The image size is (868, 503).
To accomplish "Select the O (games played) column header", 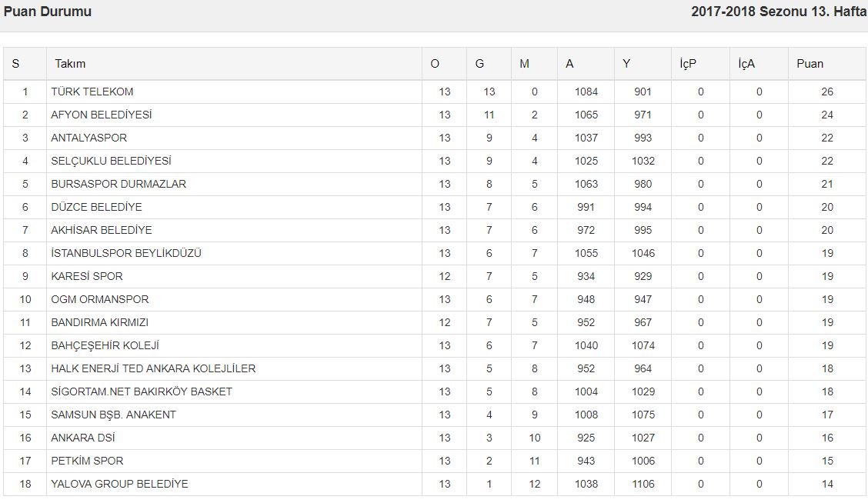I will [x=435, y=64].
